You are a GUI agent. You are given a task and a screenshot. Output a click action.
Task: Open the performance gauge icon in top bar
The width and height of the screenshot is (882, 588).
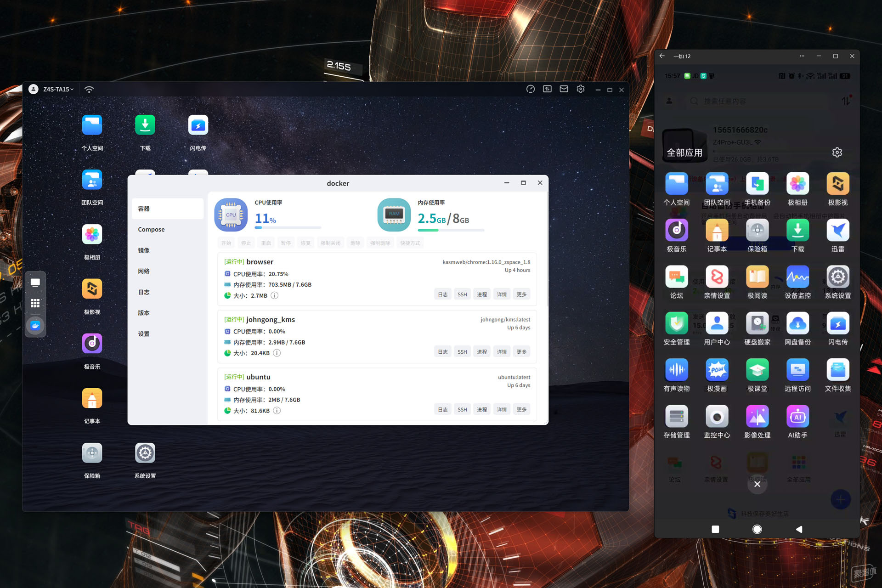coord(530,89)
